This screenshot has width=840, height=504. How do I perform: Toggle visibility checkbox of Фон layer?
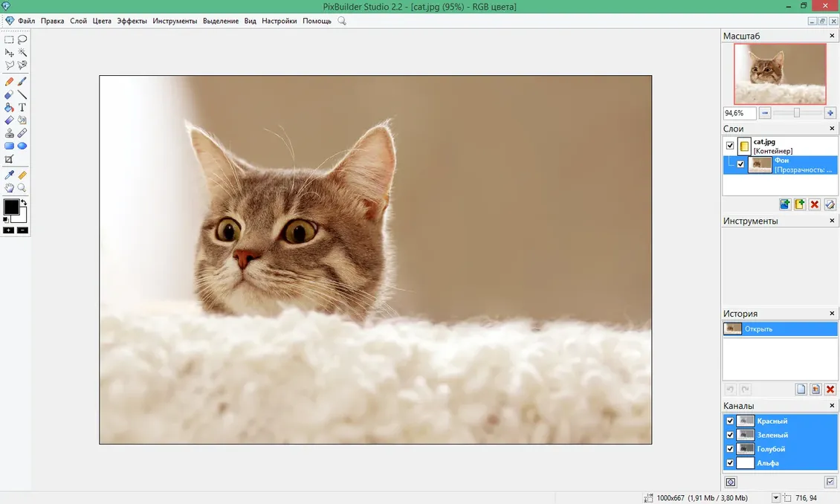pyautogui.click(x=740, y=164)
